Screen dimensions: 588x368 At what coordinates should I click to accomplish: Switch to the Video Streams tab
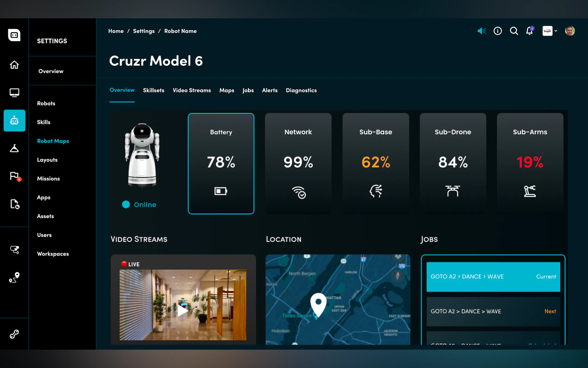click(191, 90)
